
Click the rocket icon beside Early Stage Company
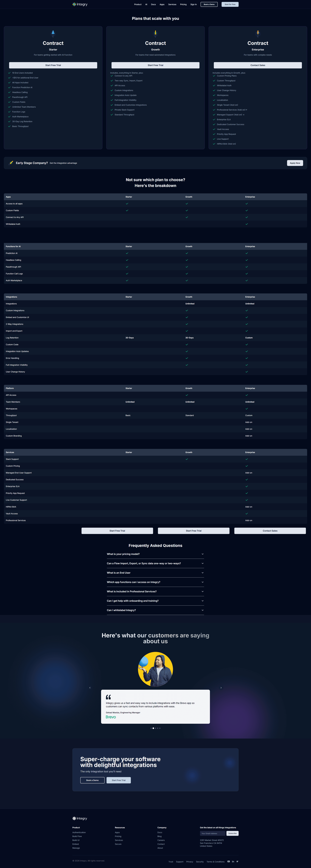[11, 163]
